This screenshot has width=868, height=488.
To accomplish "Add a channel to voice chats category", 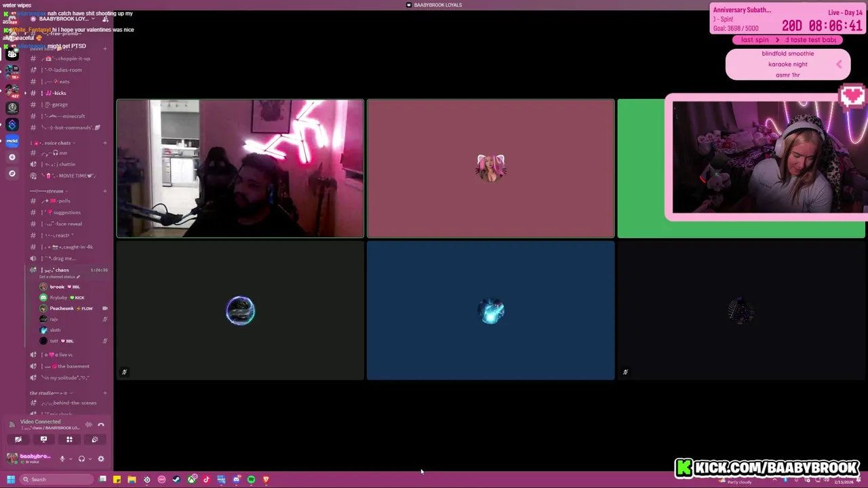I will point(104,143).
